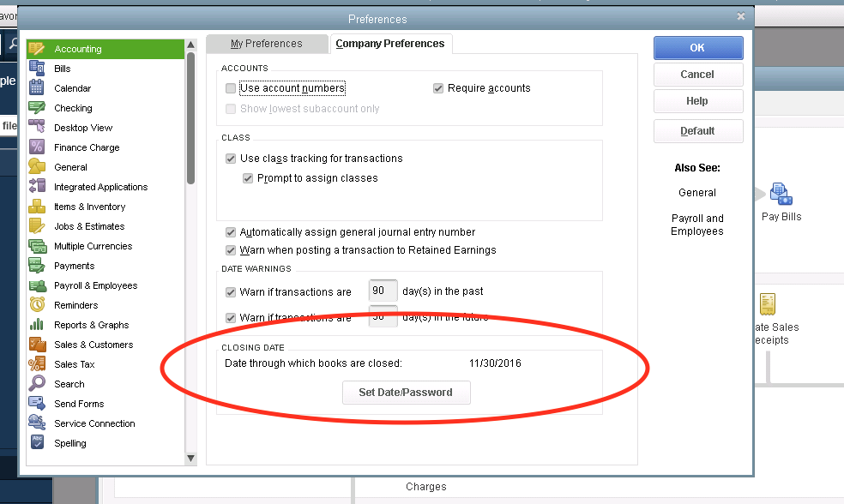Click the Pay Bills icon
Viewport: 844px width, 504px height.
coord(781,194)
